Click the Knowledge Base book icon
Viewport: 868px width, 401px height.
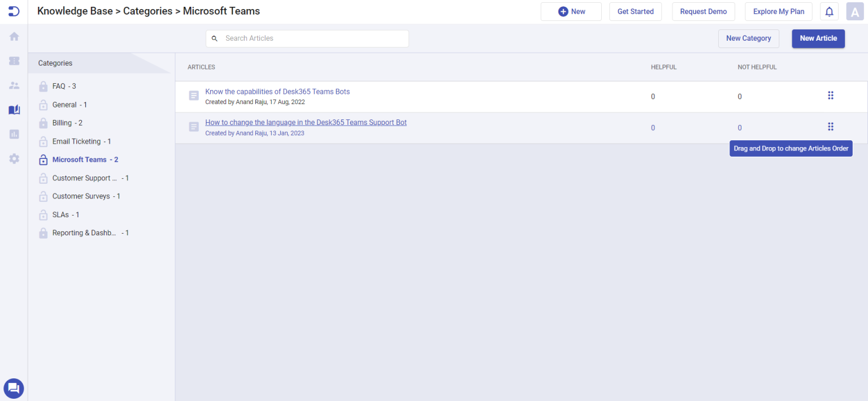14,110
